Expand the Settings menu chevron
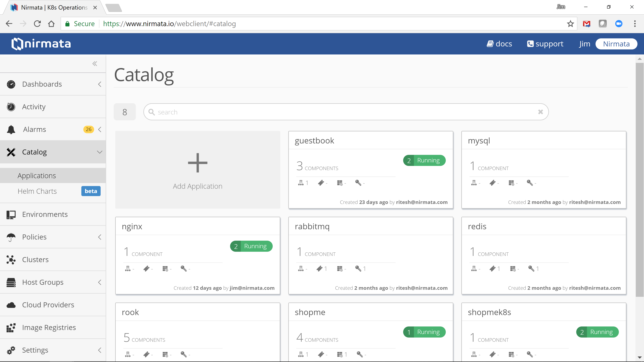The height and width of the screenshot is (362, 644). 100,350
